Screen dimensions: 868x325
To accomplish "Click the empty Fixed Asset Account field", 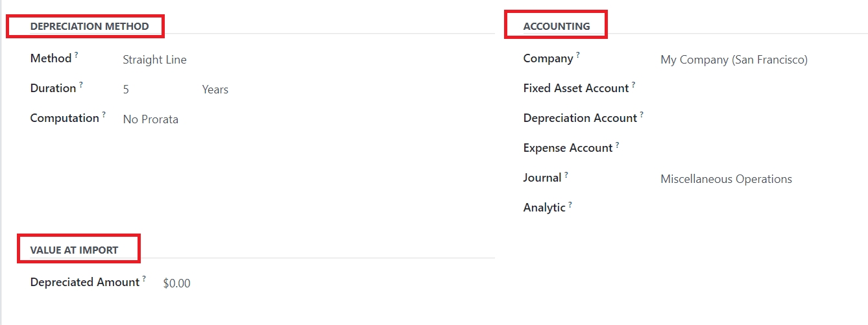I will tap(746, 88).
